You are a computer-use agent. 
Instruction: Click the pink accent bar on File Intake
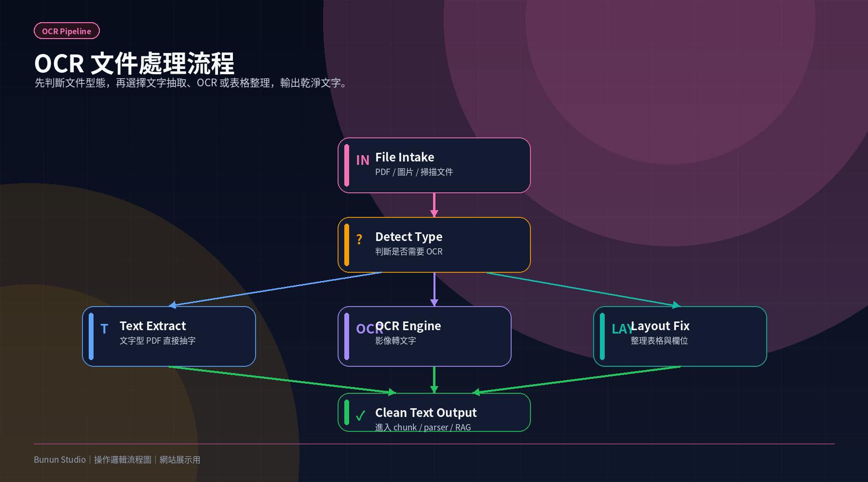(347, 165)
